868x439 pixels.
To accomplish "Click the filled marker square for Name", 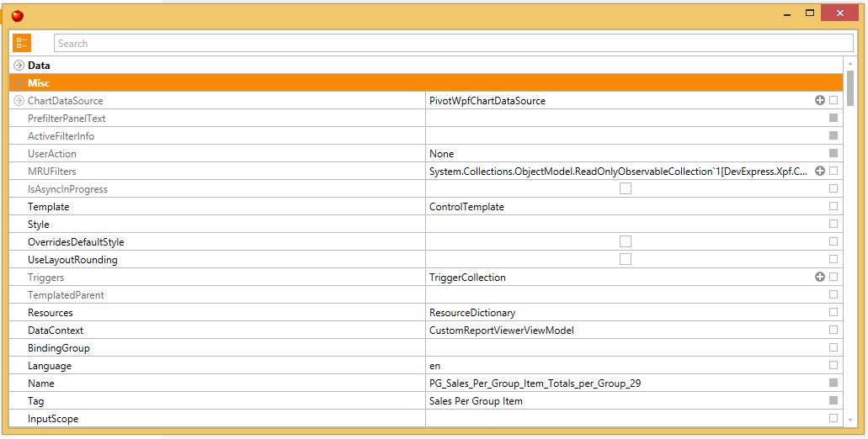I will pos(833,383).
